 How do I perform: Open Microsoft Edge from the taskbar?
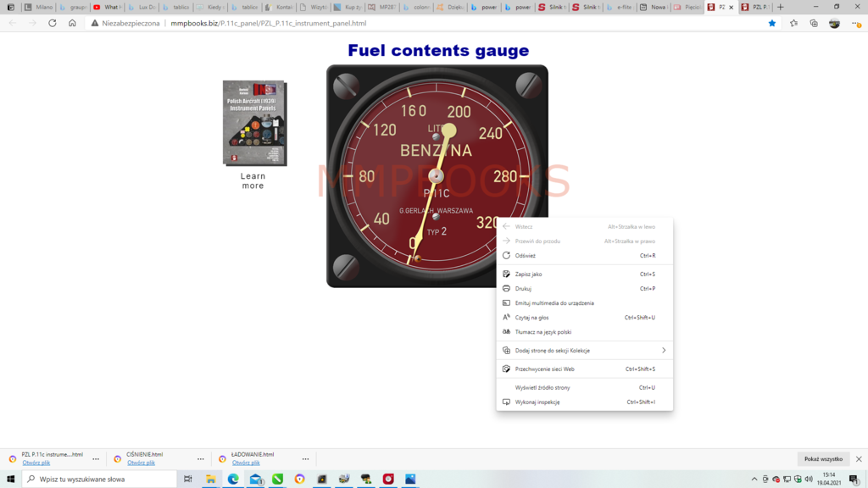pos(233,479)
